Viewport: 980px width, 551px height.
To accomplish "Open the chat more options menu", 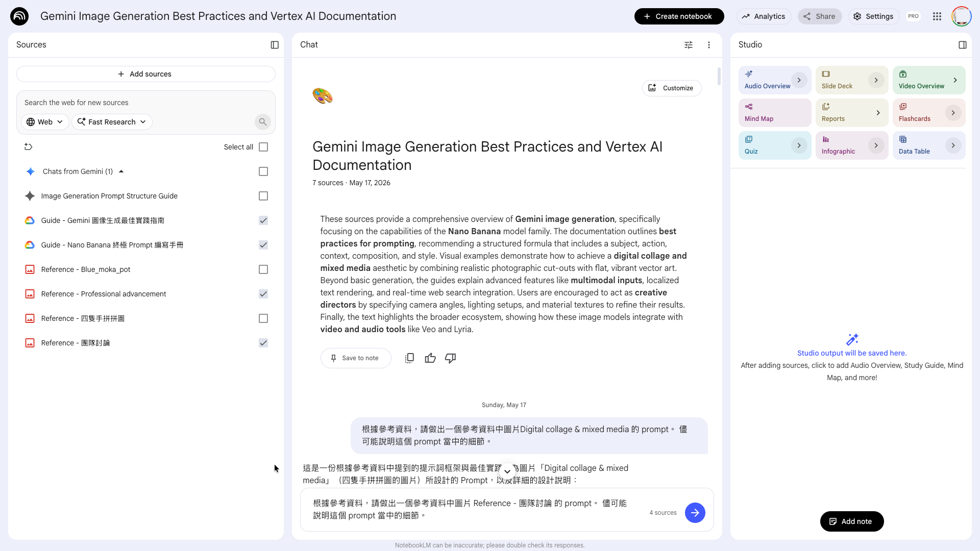I will [x=709, y=45].
